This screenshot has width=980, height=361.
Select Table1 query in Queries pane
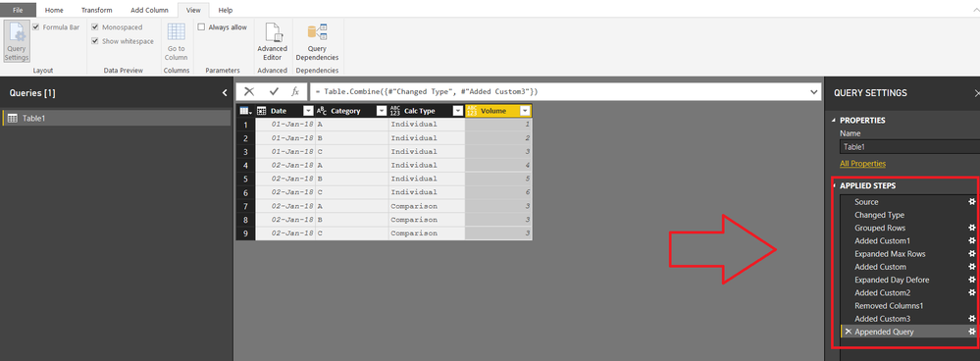point(117,118)
